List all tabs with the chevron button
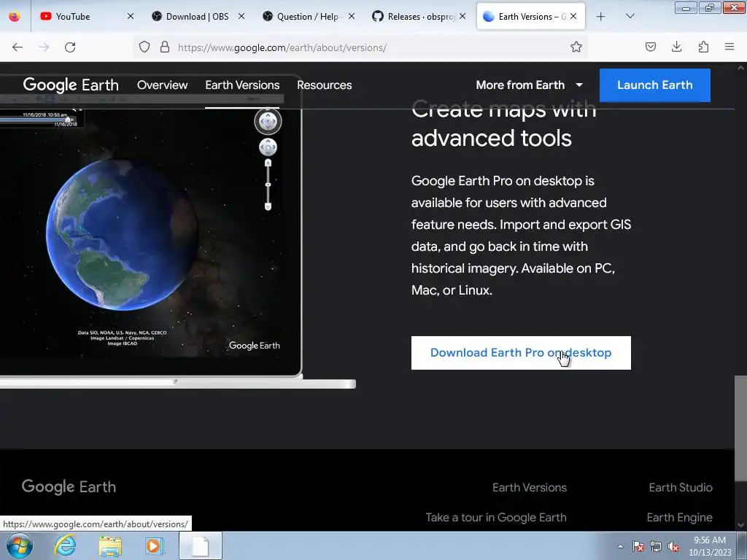 tap(630, 16)
